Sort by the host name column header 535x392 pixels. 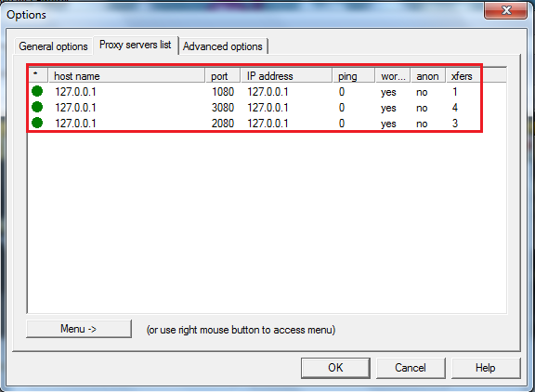click(x=126, y=76)
